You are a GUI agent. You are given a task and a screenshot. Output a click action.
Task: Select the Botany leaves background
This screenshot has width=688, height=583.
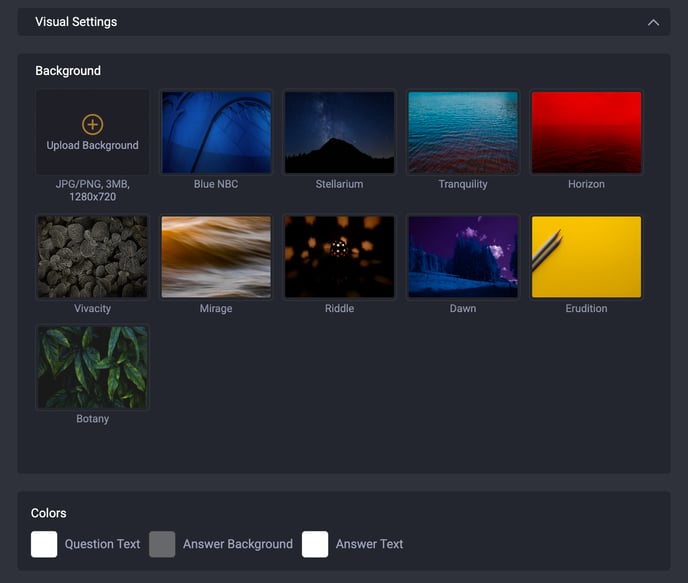click(92, 367)
